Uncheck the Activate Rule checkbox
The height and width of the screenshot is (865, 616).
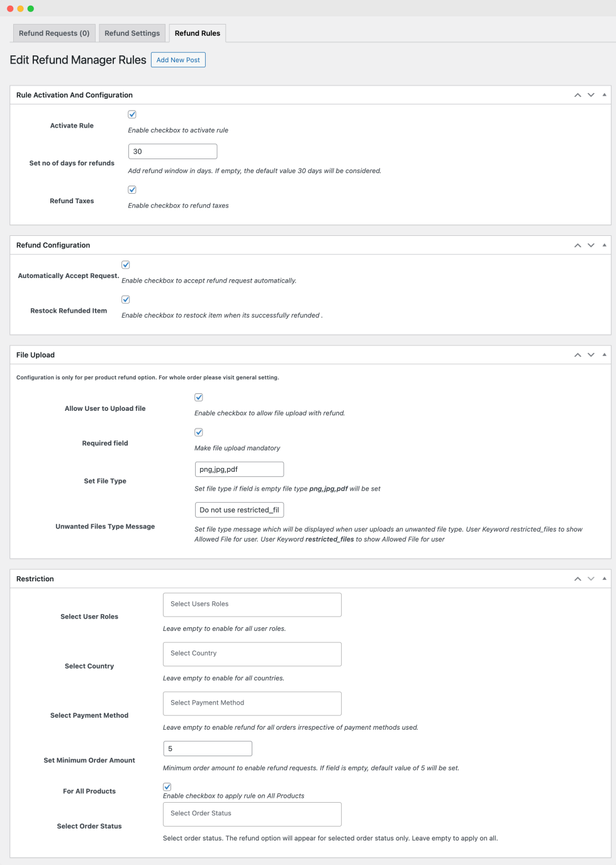pyautogui.click(x=132, y=114)
